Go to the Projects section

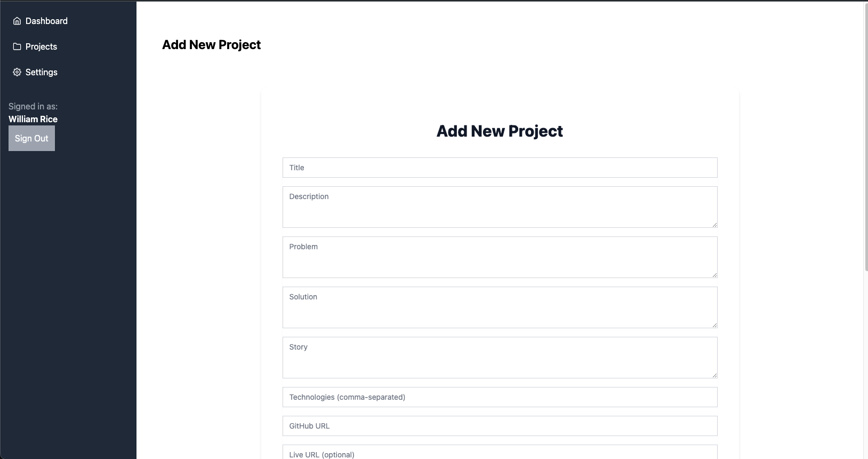[35, 46]
